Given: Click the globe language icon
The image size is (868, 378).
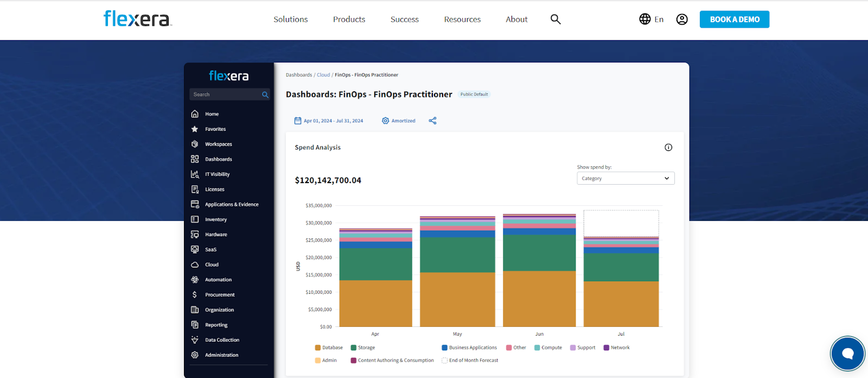Looking at the screenshot, I should [644, 19].
